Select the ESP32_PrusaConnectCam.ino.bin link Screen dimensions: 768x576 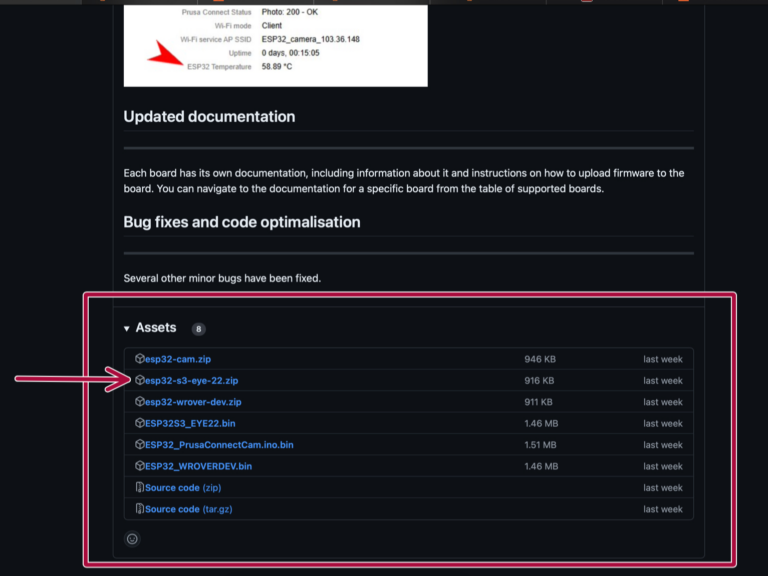219,445
